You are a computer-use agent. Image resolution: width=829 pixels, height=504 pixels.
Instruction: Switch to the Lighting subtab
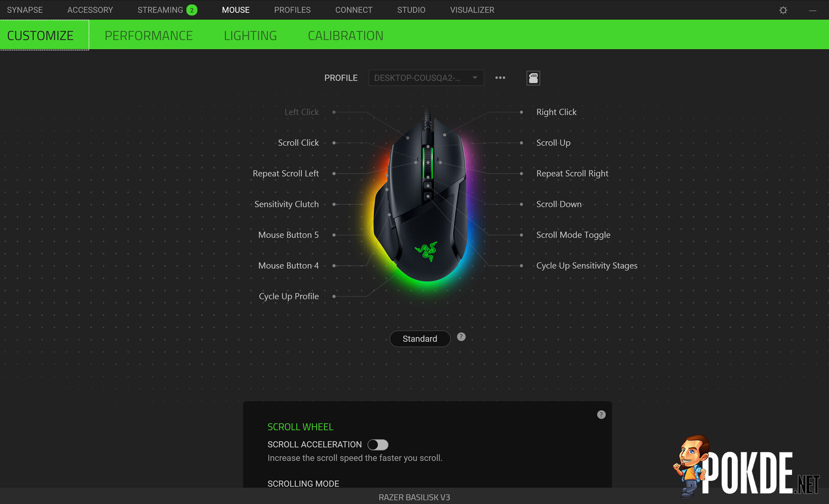(250, 35)
